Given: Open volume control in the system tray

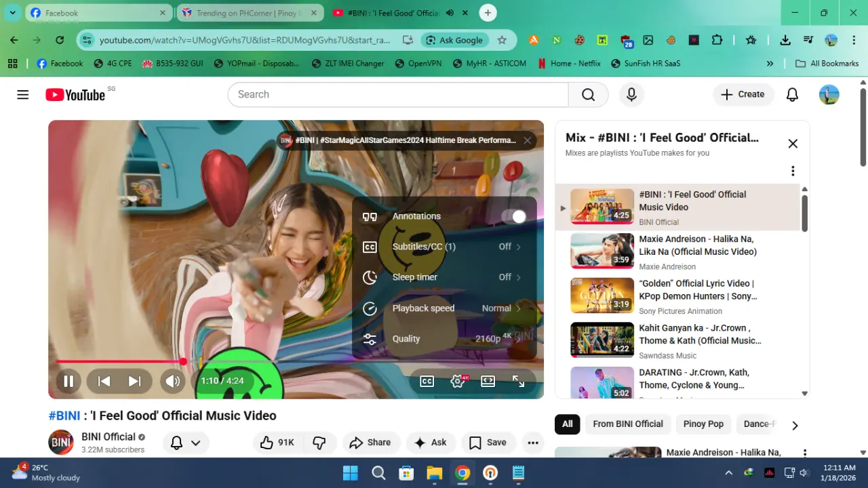Looking at the screenshot, I should point(804,472).
